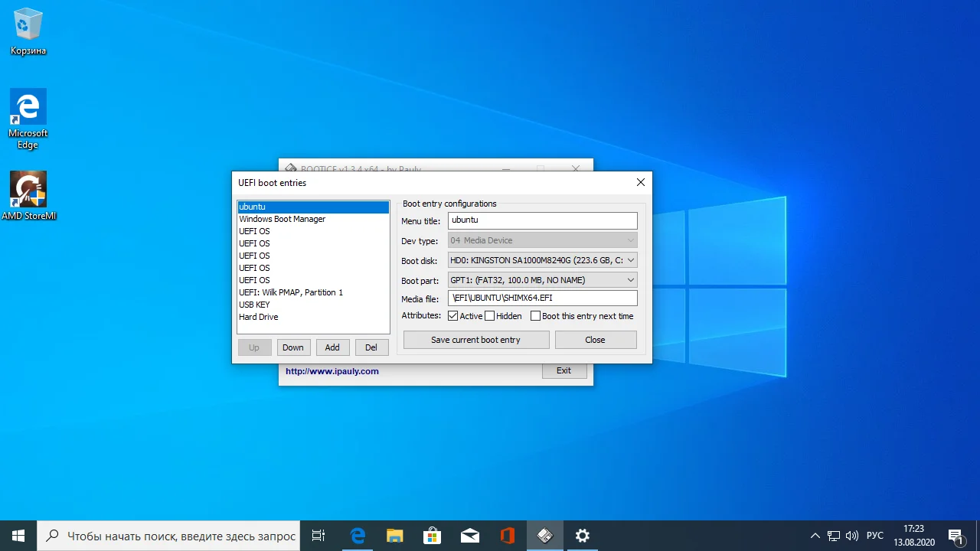Select Windows Boot Manager entry
The image size is (980, 551).
283,219
